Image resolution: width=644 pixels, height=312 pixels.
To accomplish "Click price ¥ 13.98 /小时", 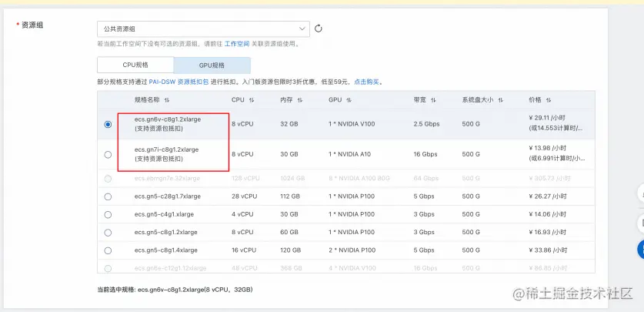I will coord(548,148).
